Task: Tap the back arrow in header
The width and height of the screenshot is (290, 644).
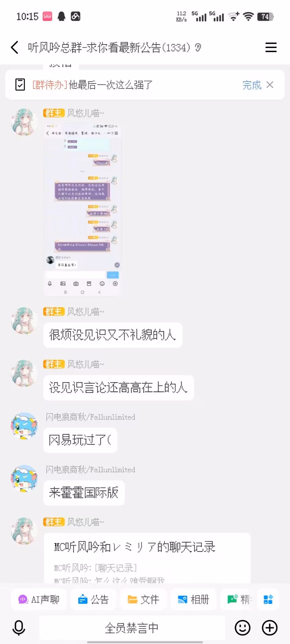Action: pyautogui.click(x=14, y=48)
